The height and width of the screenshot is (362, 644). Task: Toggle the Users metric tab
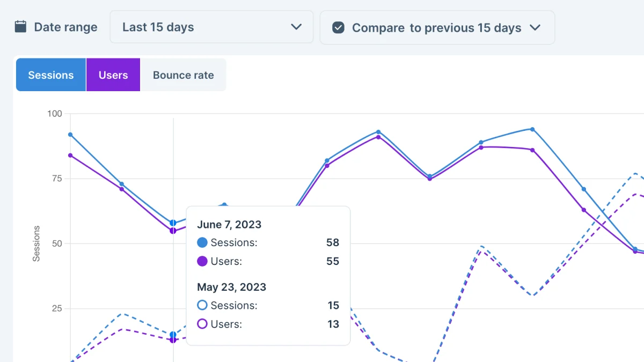pos(113,75)
